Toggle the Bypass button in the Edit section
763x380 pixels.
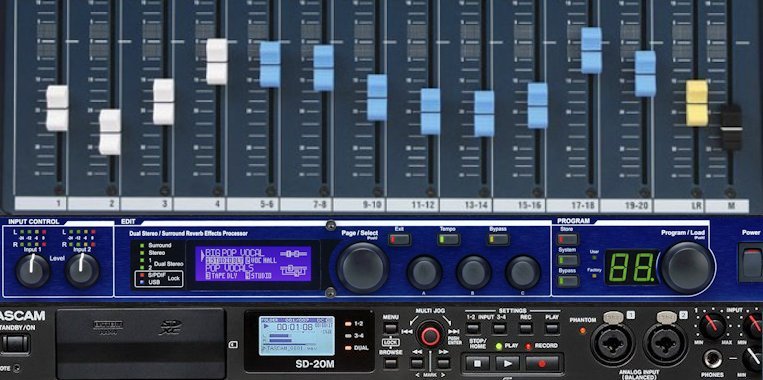point(498,239)
